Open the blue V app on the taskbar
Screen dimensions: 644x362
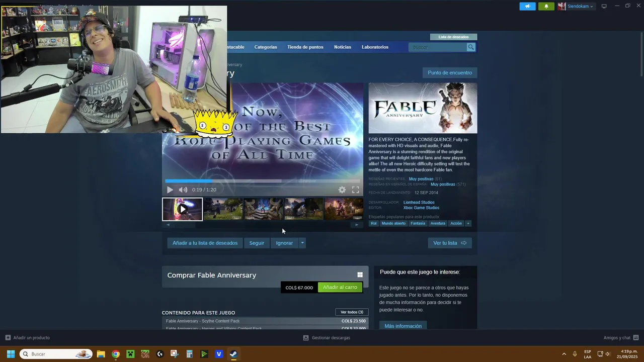(x=219, y=354)
